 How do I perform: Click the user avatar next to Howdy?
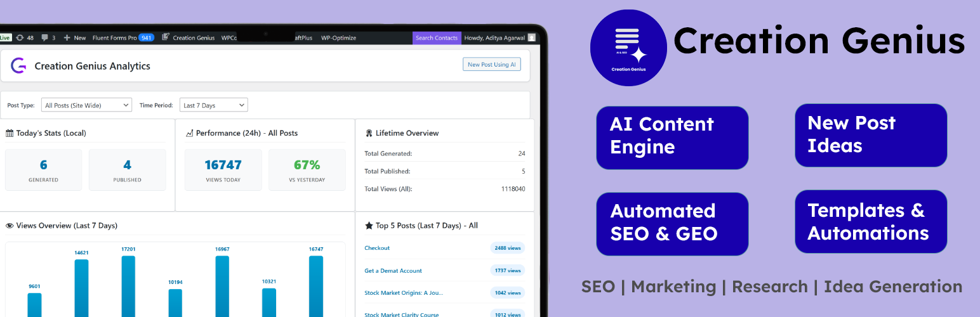[x=532, y=38]
